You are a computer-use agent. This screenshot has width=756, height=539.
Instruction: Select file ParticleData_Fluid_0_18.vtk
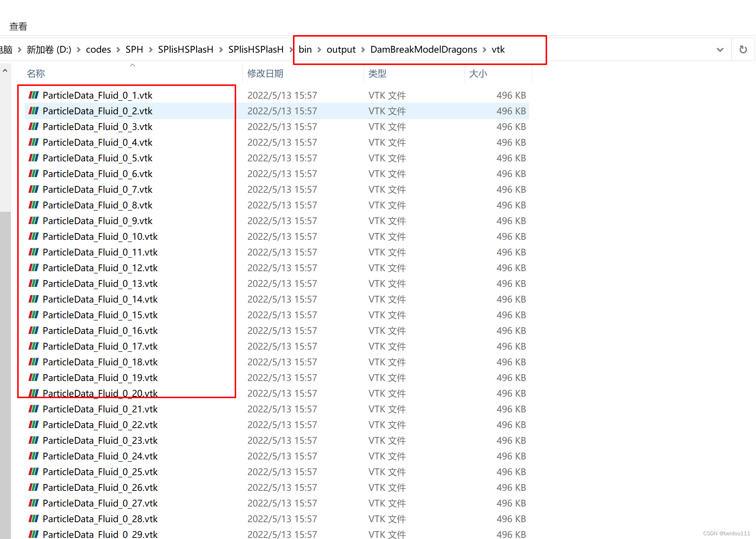pos(100,362)
